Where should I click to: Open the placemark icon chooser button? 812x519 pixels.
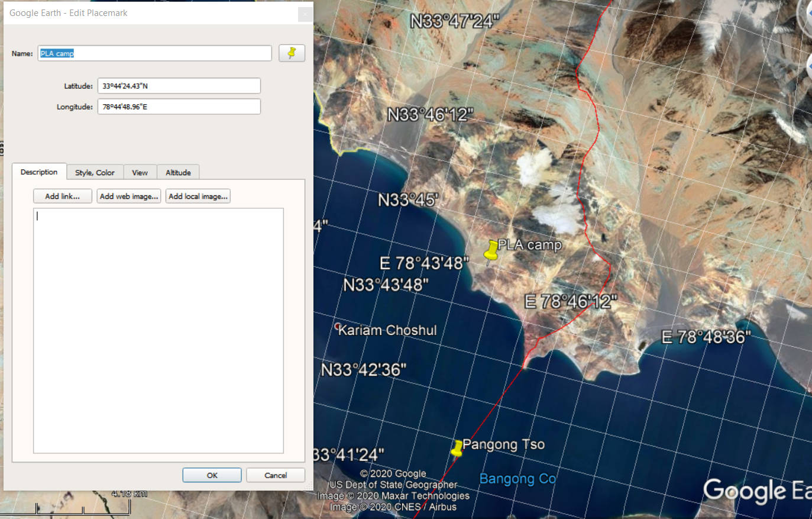tap(292, 53)
